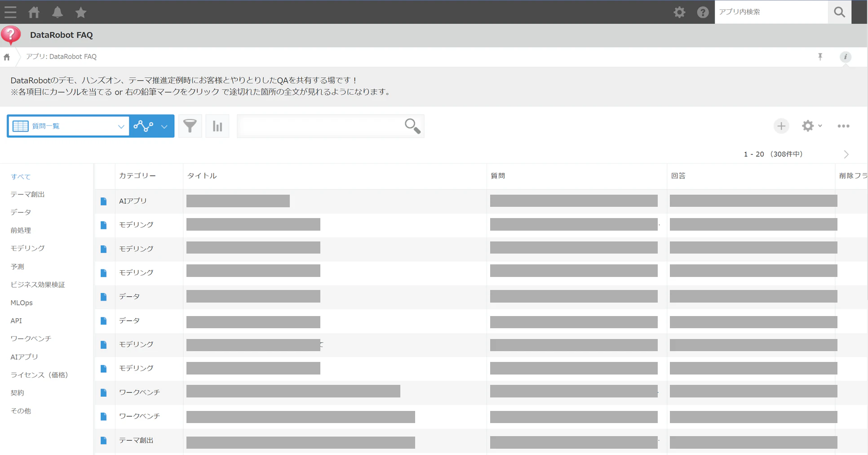
Task: Expand the toolbar settings gear dropdown arrow
Action: [x=820, y=126]
